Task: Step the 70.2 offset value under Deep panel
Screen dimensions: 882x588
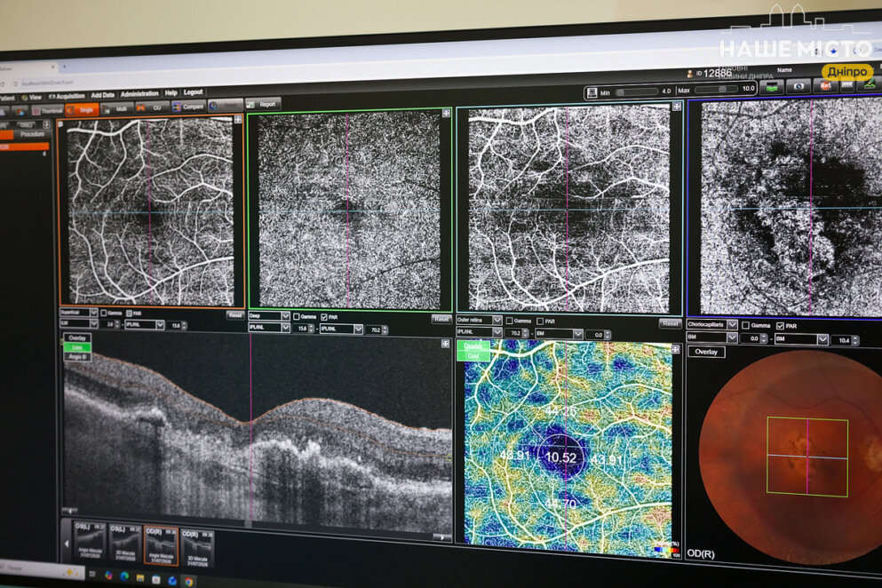Action: click(x=385, y=330)
